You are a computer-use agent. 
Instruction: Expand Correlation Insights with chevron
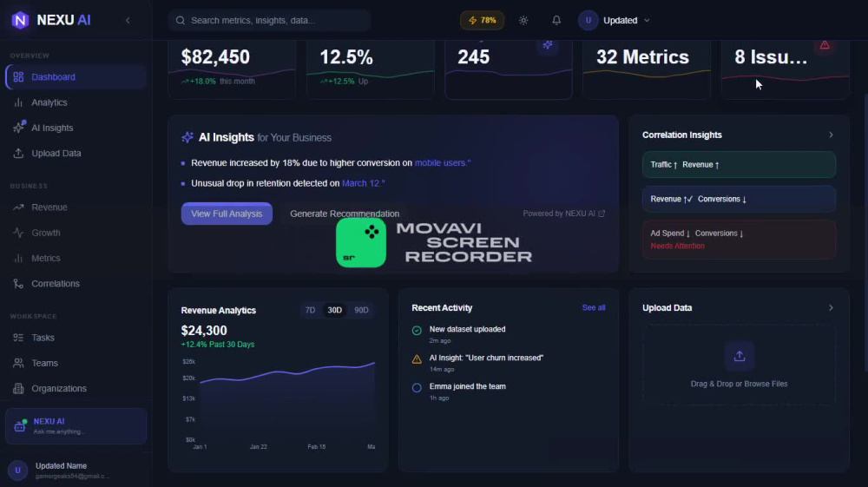click(x=831, y=135)
